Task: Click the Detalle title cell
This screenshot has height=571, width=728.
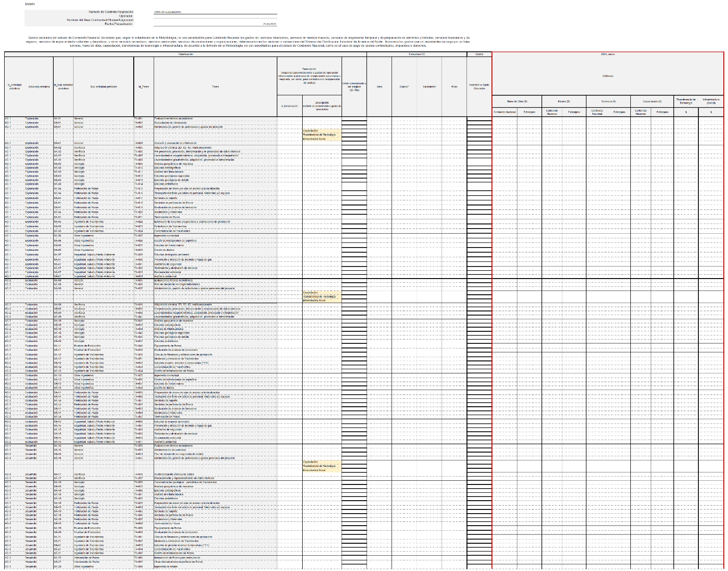Action: point(30,4)
